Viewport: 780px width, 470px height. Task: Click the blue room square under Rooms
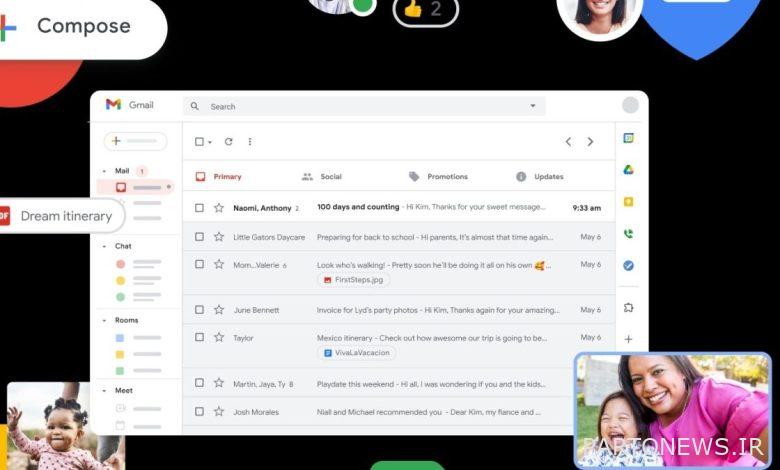[120, 338]
